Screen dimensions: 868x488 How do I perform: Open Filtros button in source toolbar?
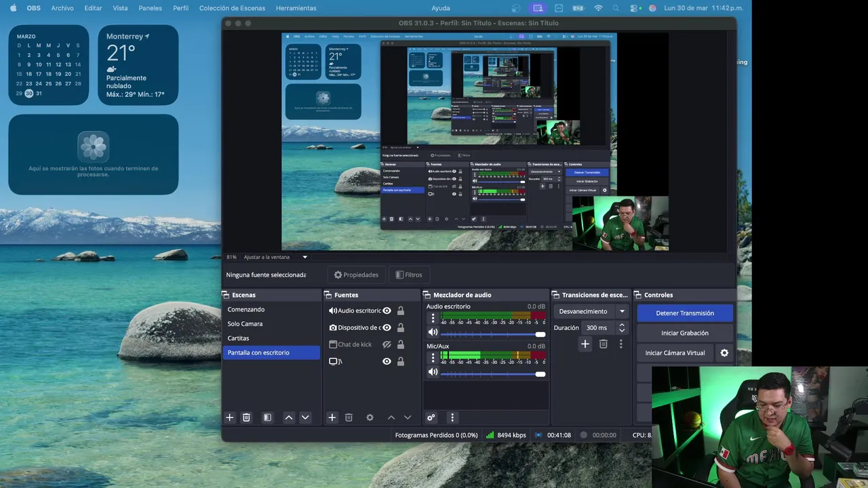click(409, 275)
